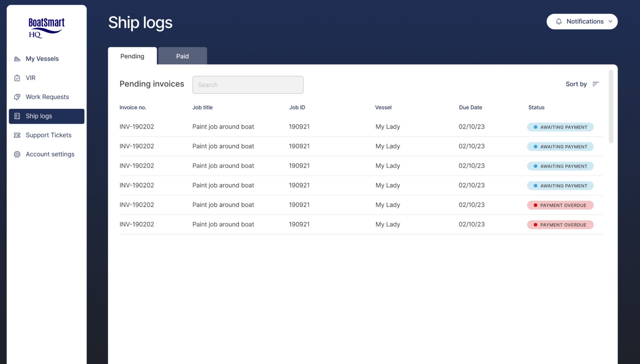The image size is (640, 364).
Task: Switch to the Paid tab
Action: coord(182,56)
